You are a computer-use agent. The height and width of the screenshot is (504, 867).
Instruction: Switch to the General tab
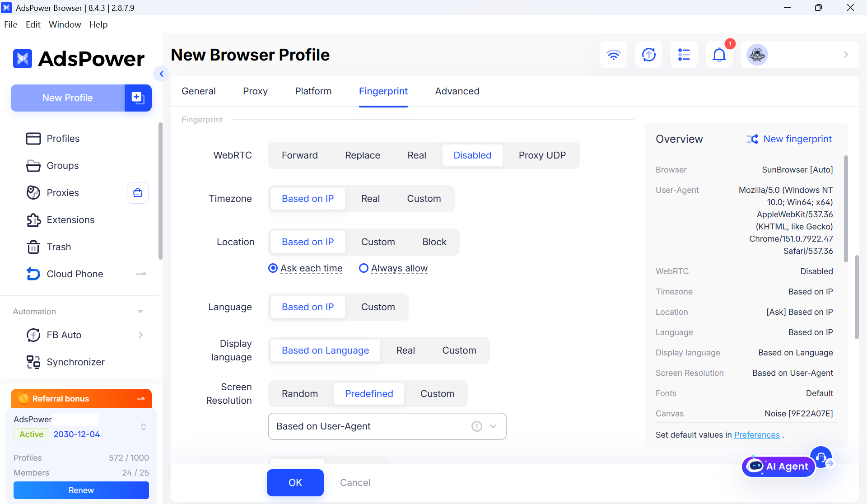click(x=199, y=91)
